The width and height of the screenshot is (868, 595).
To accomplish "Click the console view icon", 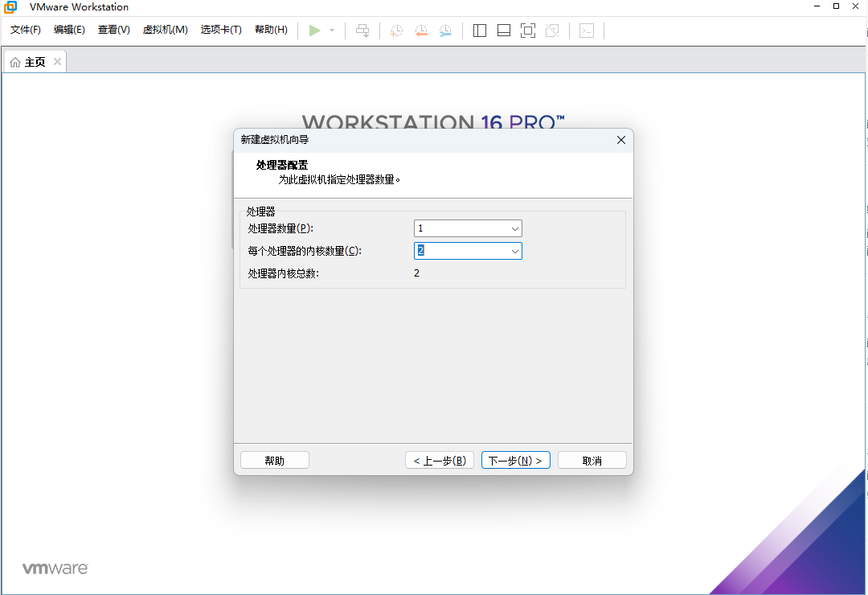I will coord(587,31).
